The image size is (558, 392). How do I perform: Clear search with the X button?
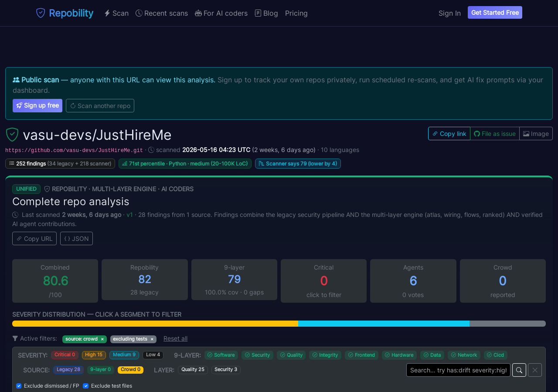click(535, 370)
